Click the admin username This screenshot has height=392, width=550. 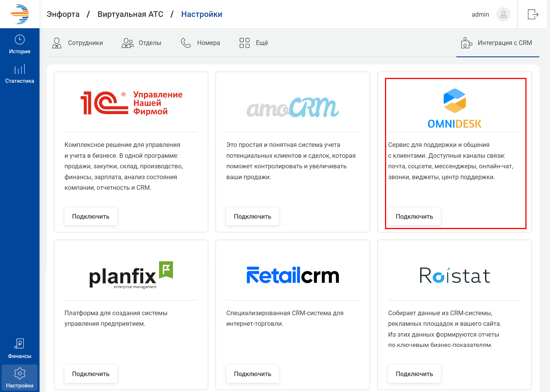click(480, 14)
